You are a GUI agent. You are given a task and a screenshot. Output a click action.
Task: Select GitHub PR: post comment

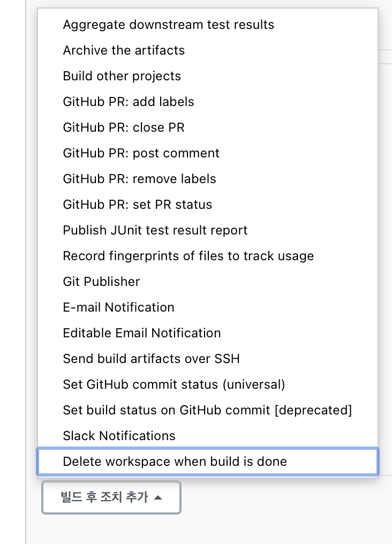tap(207, 153)
